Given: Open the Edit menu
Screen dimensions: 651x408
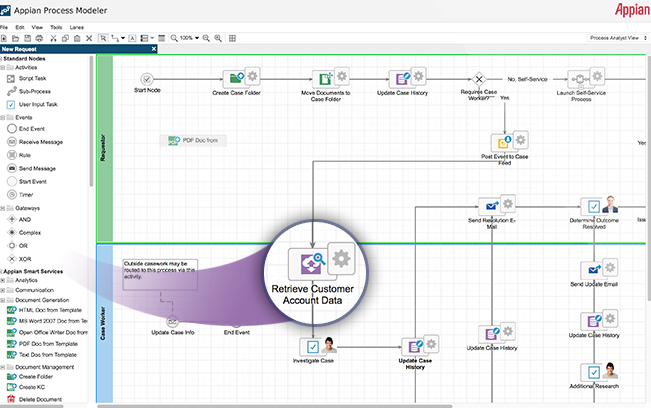Looking at the screenshot, I should pyautogui.click(x=20, y=27).
